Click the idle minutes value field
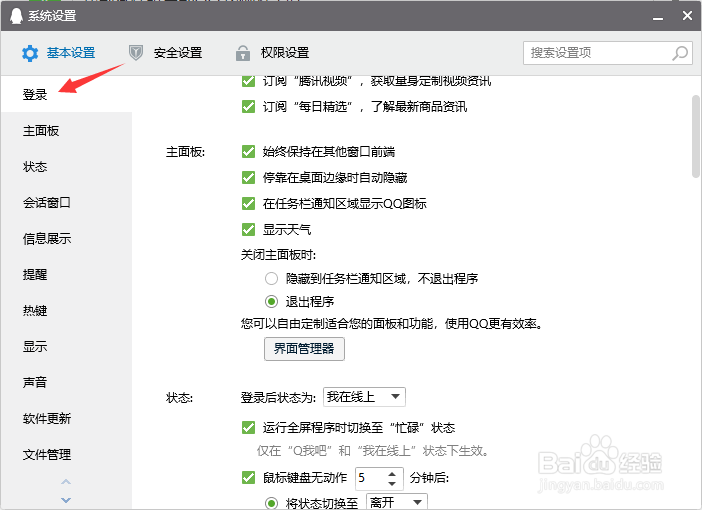This screenshot has height=510, width=702. (x=369, y=478)
